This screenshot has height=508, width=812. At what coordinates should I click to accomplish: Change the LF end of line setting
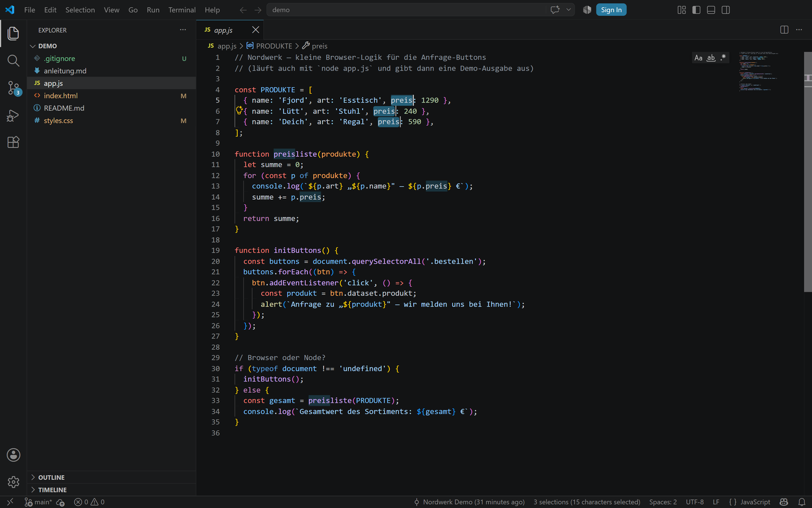coord(716,502)
